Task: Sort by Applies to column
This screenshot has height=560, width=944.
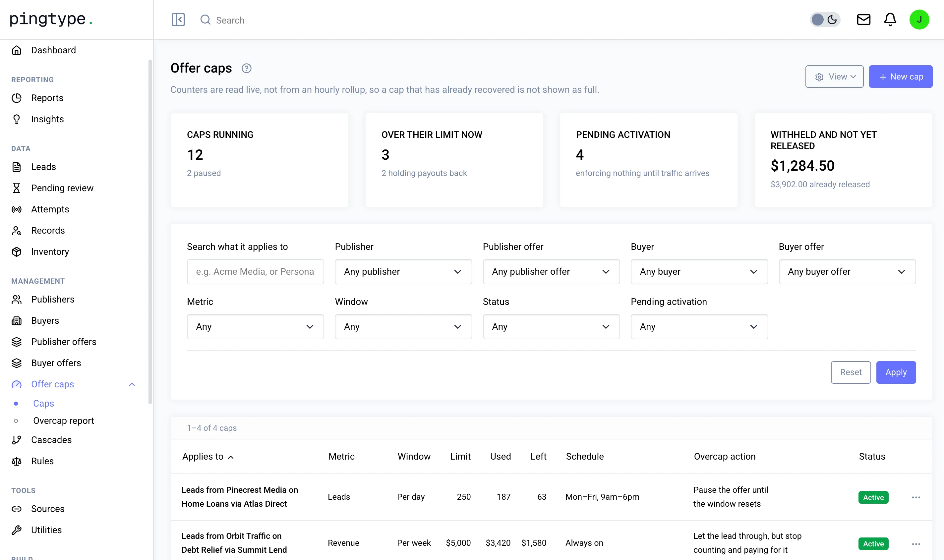Action: point(208,457)
